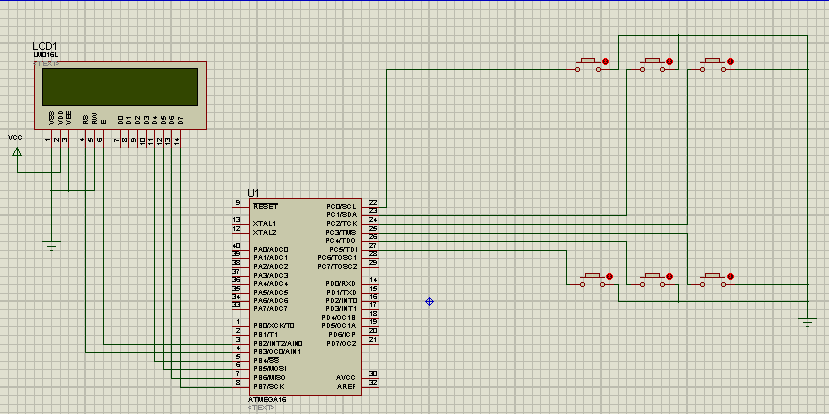Click the VCC terminal text label

tap(15, 137)
